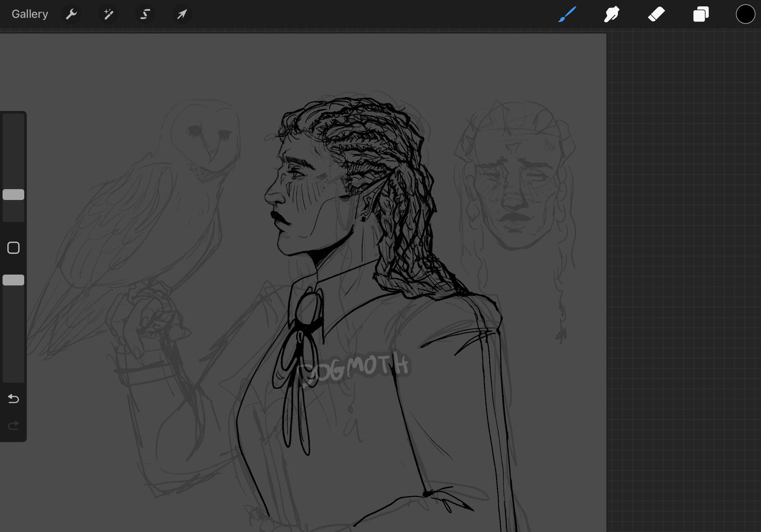Screen dimensions: 761x532
Task: Return to the Gallery
Action: 30,14
